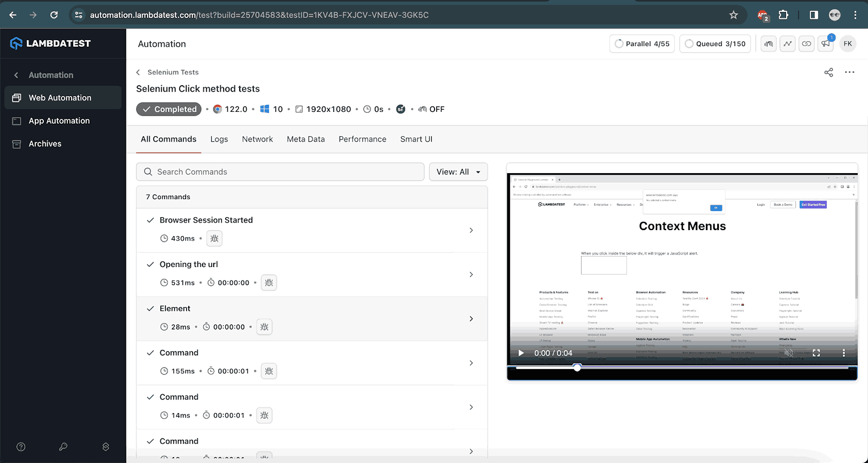Click bug icon on 14ms Command
This screenshot has height=463, width=868.
264,415
